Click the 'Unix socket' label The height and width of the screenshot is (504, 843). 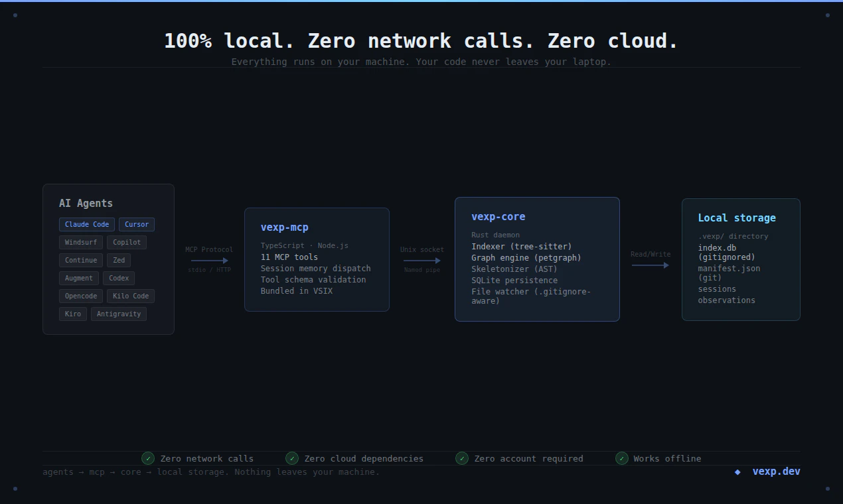click(x=422, y=249)
